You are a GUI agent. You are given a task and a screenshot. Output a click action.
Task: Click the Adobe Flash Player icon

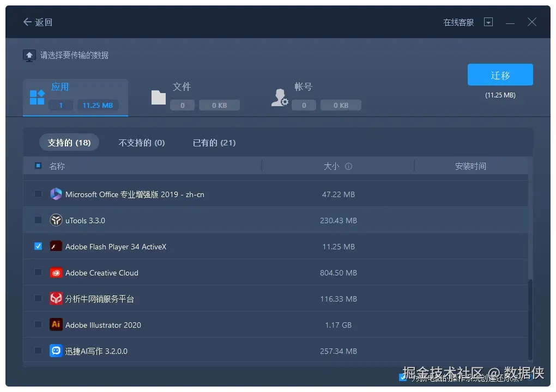(x=56, y=246)
